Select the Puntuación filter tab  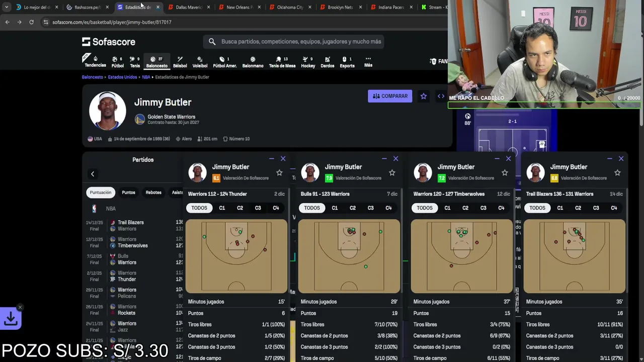pos(101,193)
